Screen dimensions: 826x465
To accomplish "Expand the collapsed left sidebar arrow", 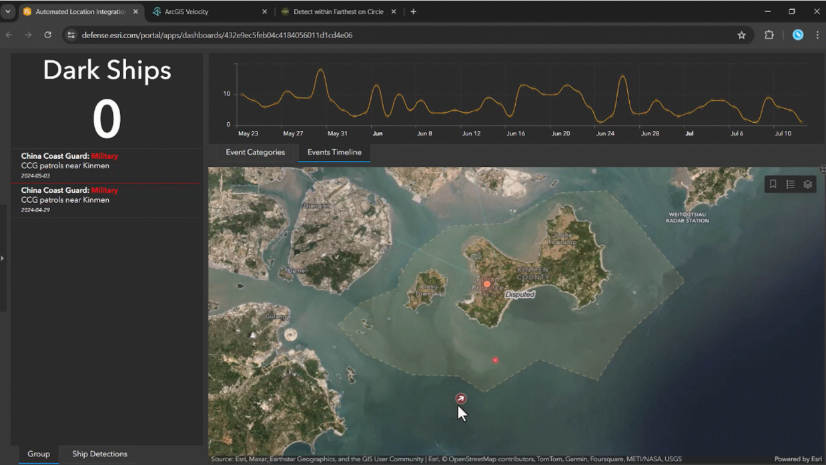I will coord(3,258).
